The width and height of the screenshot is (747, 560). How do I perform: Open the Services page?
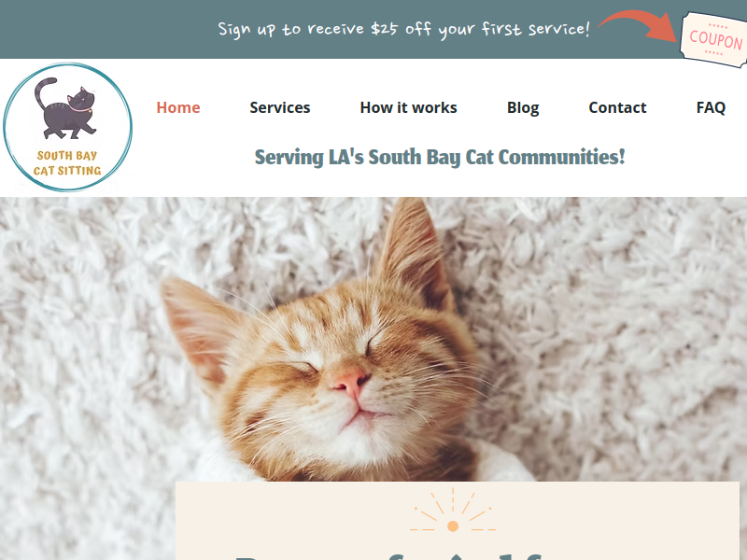(x=279, y=107)
